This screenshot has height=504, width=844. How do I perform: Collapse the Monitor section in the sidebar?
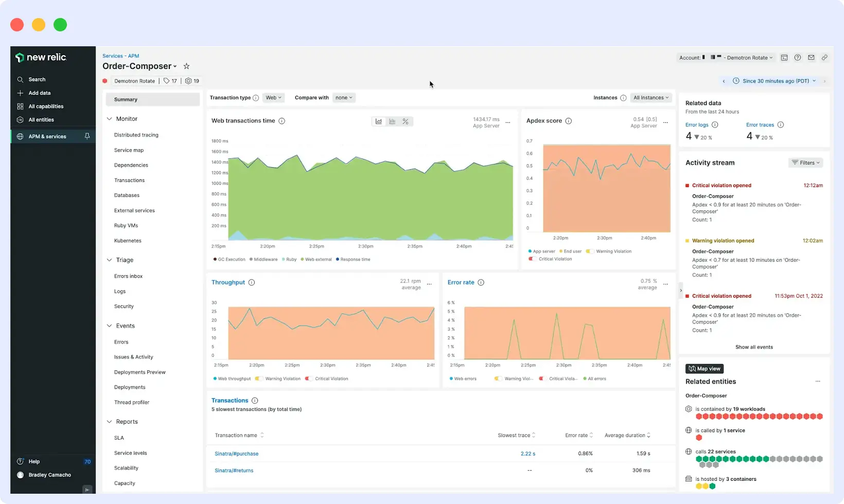110,118
